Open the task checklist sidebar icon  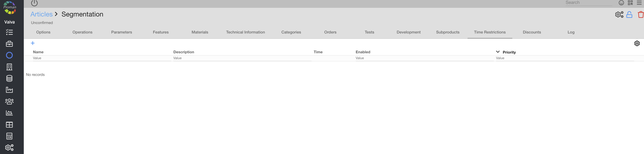[x=9, y=32]
